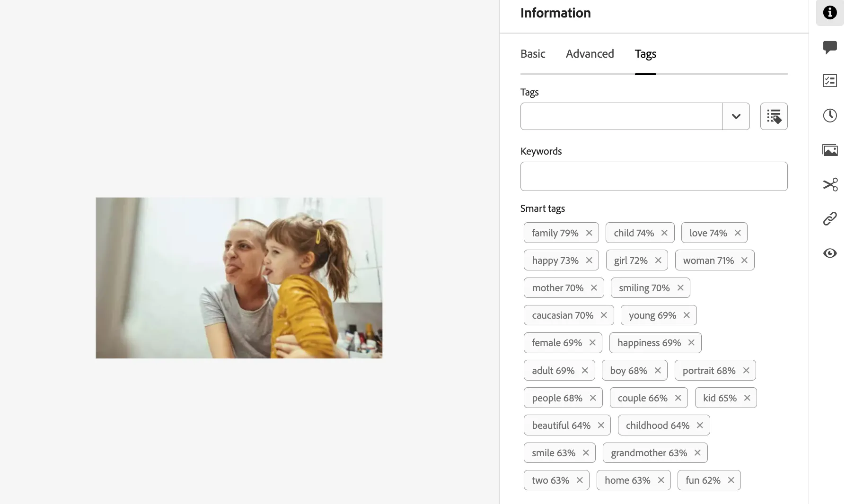Select the mother and child image preview
846x504 pixels.
pos(239,278)
